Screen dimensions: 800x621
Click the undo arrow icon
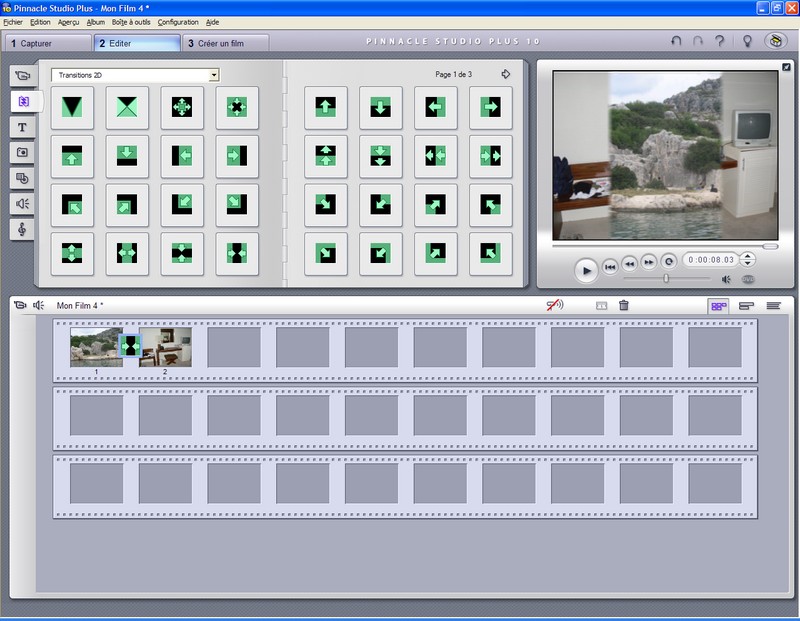(676, 41)
